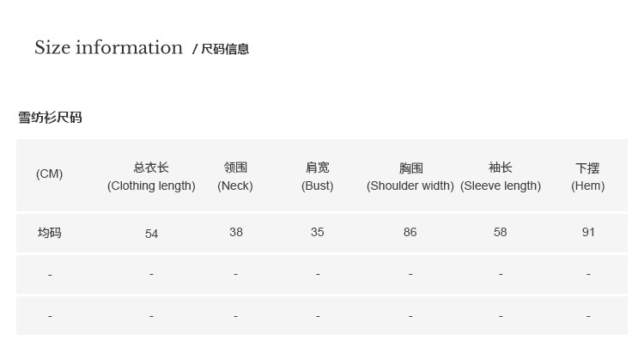This screenshot has width=644, height=353.
Task: Click the clothing length value 54
Action: click(151, 234)
